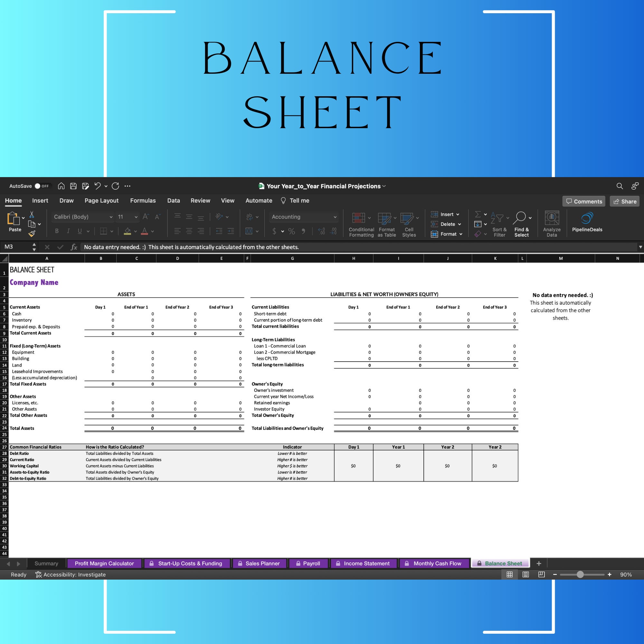Open the Comments panel
The image size is (644, 644).
(584, 201)
